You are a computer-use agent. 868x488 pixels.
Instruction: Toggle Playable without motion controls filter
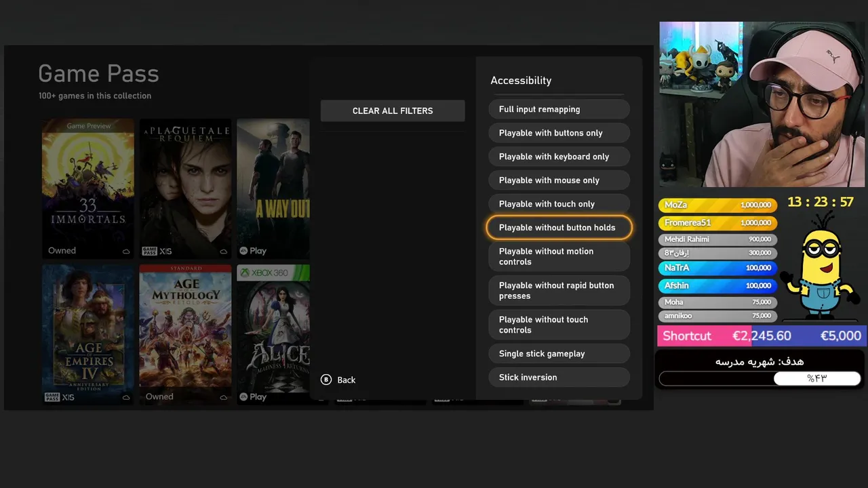coord(559,256)
